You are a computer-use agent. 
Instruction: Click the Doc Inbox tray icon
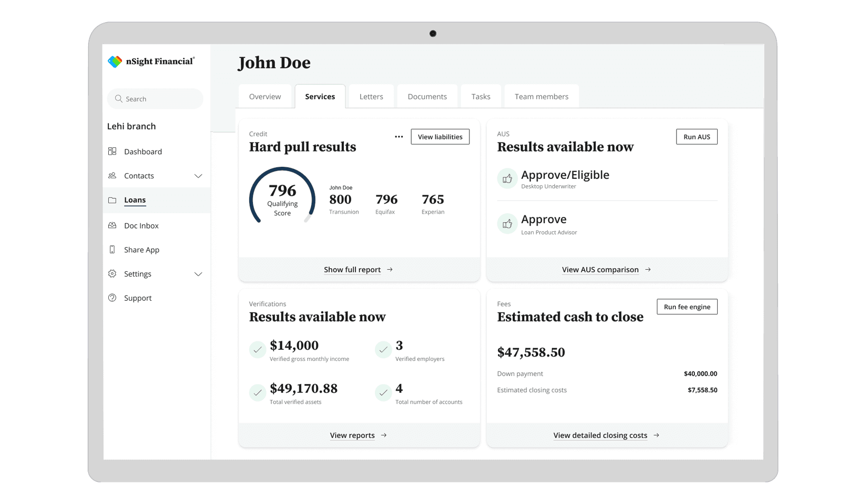(112, 225)
